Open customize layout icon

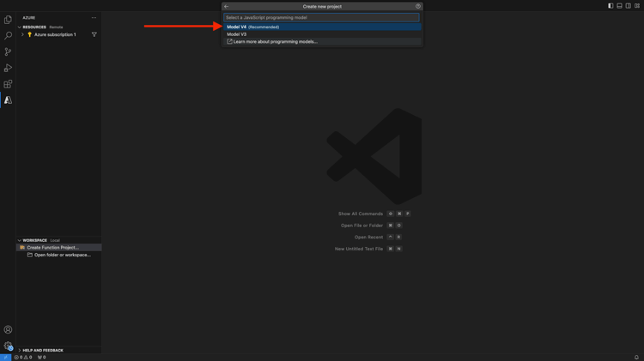tap(637, 6)
